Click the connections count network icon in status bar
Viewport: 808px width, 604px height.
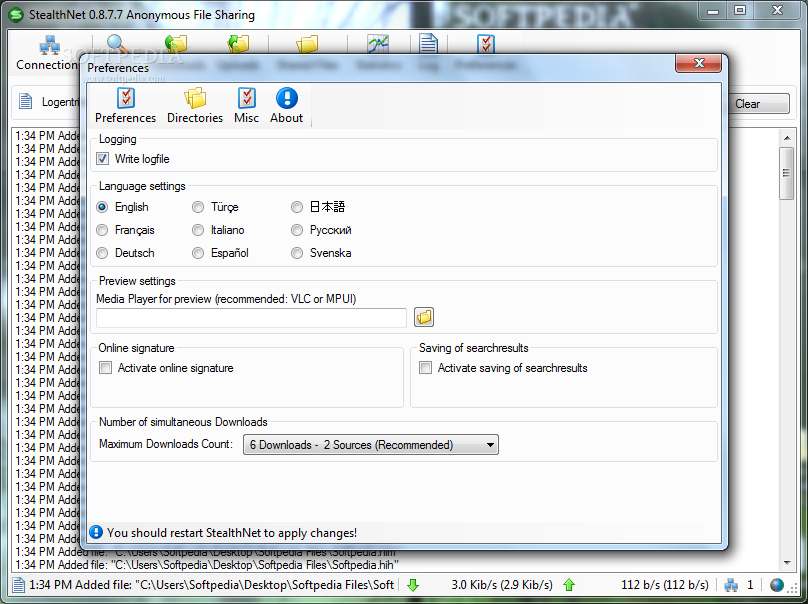(x=731, y=585)
